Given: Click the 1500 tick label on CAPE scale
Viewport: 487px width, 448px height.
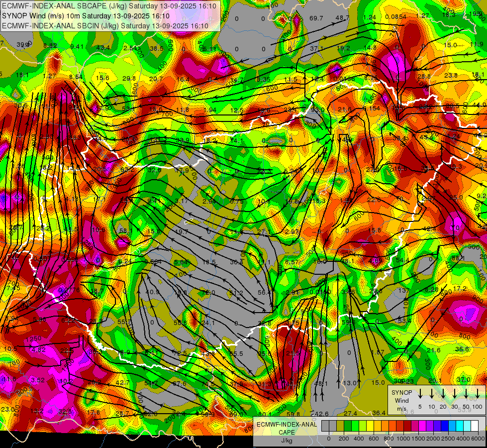Looking at the screenshot, I should [x=418, y=439].
